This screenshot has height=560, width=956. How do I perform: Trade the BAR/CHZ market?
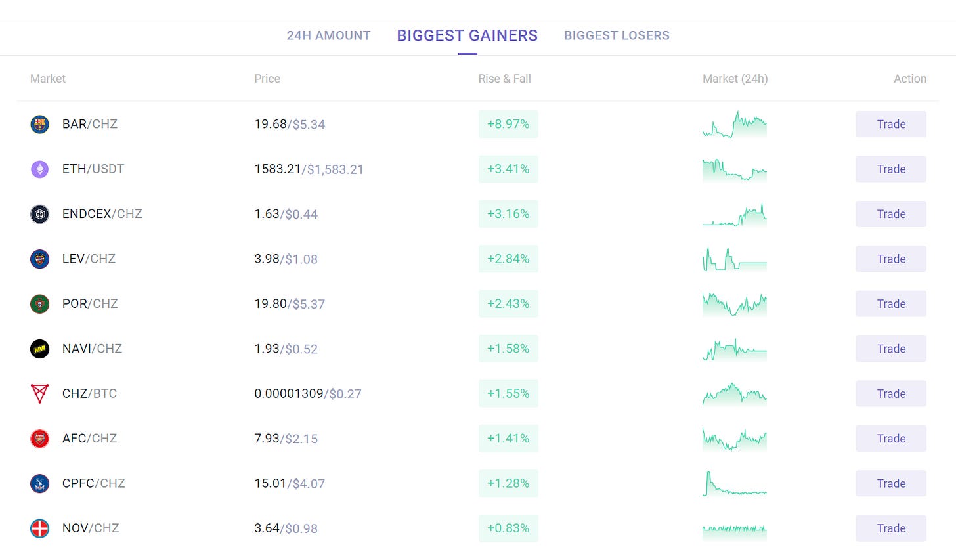pyautogui.click(x=891, y=124)
